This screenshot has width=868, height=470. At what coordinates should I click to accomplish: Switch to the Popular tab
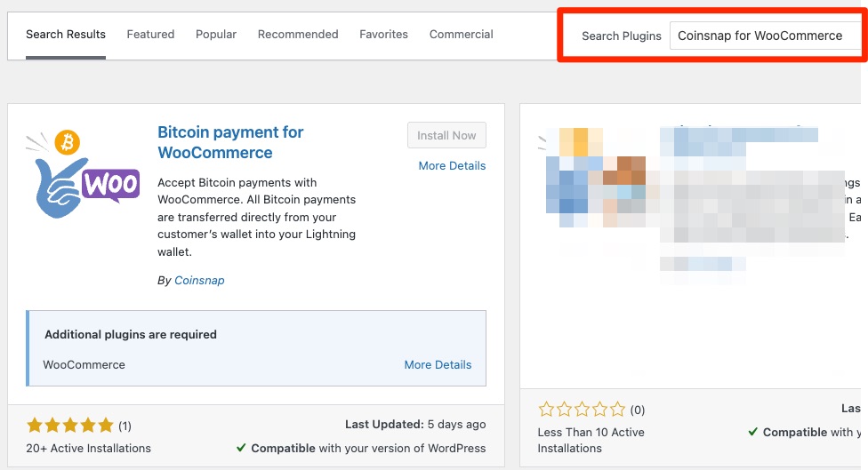coord(216,35)
